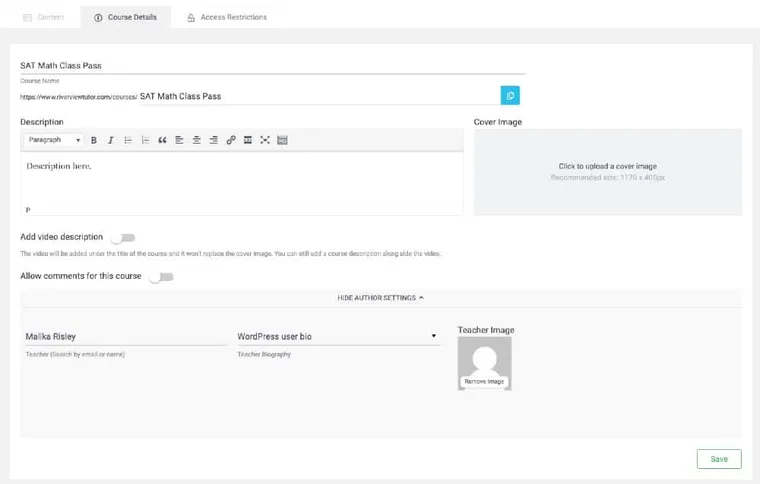Click the 'Teacher Biography' label
This screenshot has width=760, height=484.
pyautogui.click(x=264, y=354)
